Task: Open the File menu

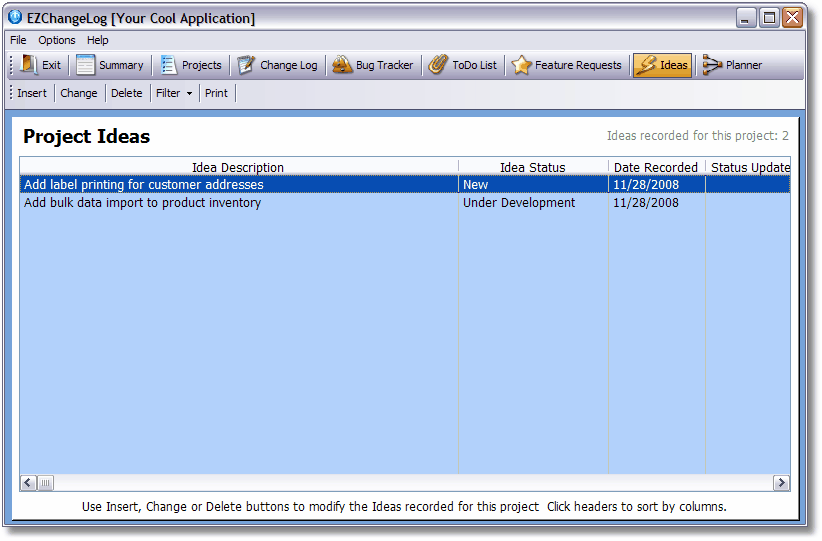Action: (x=18, y=40)
